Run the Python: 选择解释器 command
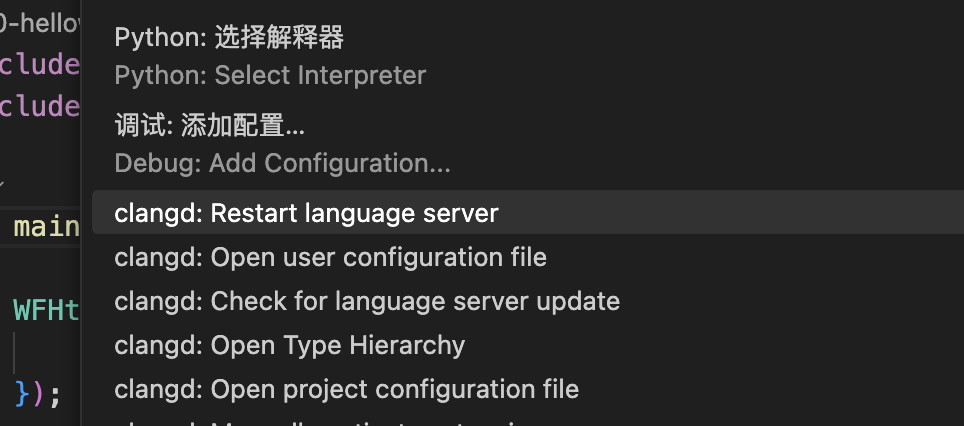This screenshot has width=964, height=426. coord(229,38)
